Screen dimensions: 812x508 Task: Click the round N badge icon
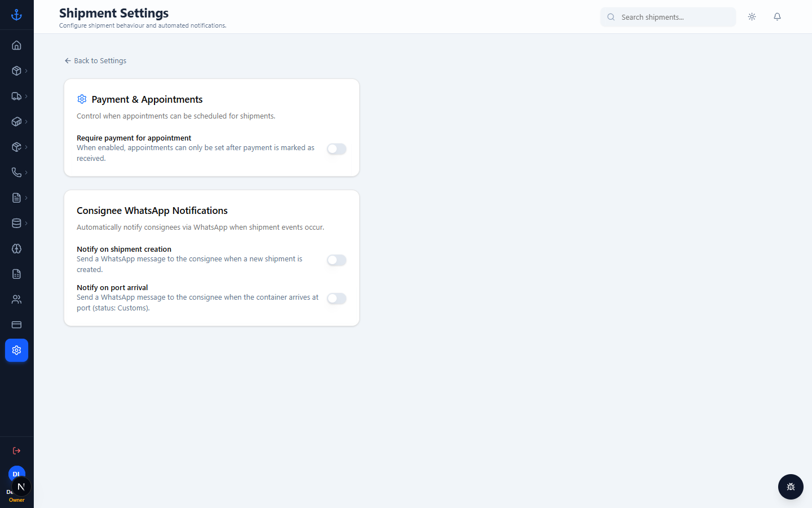[x=21, y=487]
